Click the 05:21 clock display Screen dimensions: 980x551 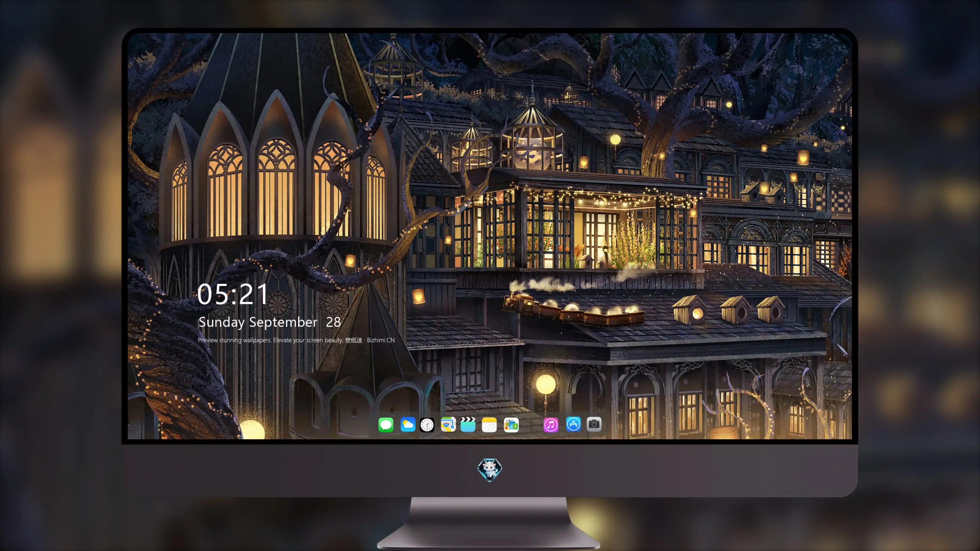[x=232, y=294]
